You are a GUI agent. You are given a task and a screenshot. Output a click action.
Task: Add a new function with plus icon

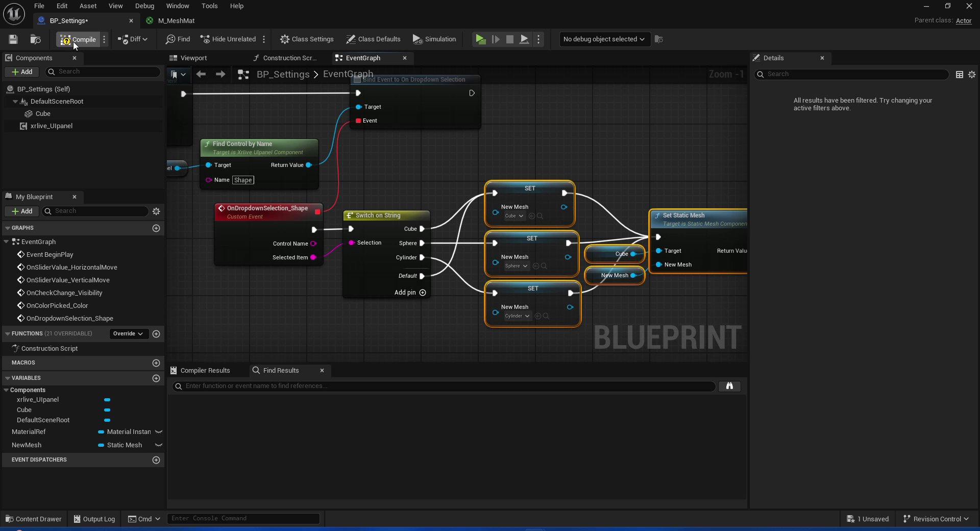tap(156, 334)
